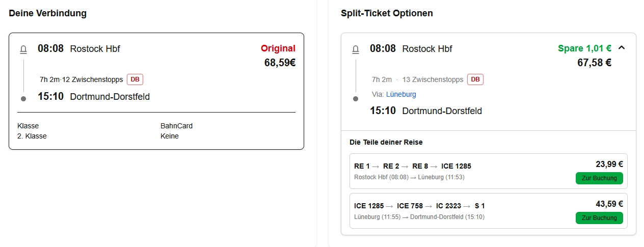Select the RE 1 to ICE 1285 segment

coord(489,171)
